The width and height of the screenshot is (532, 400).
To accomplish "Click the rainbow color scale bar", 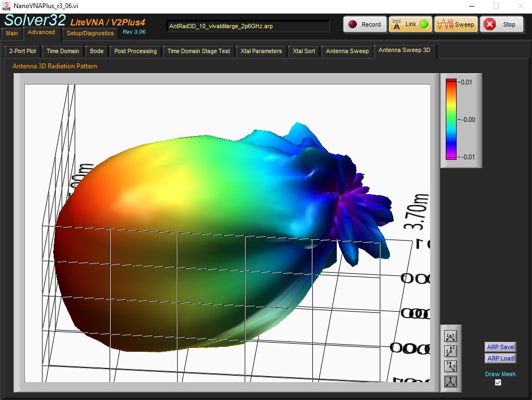I will (x=451, y=119).
